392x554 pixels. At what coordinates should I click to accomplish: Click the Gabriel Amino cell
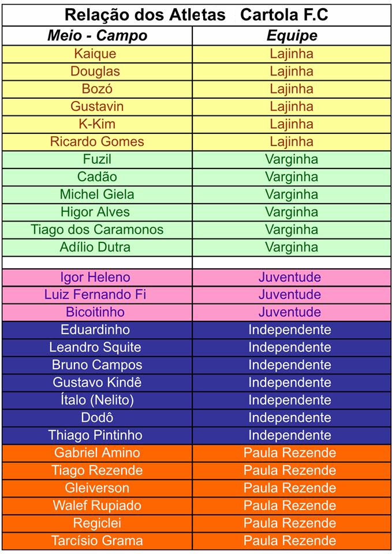click(97, 454)
